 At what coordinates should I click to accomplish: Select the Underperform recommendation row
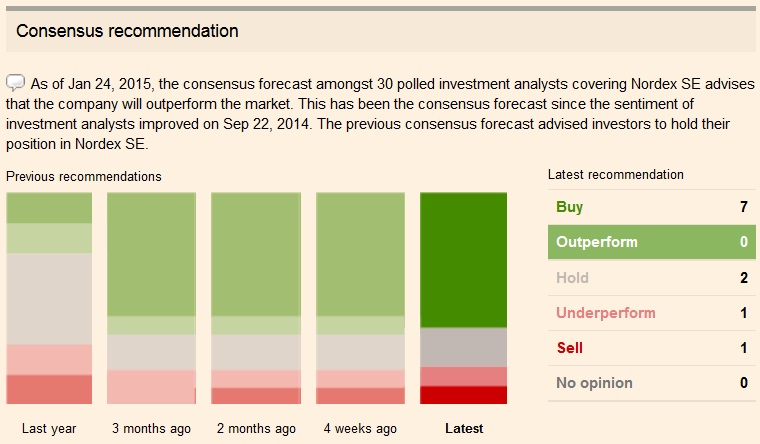pyautogui.click(x=651, y=313)
